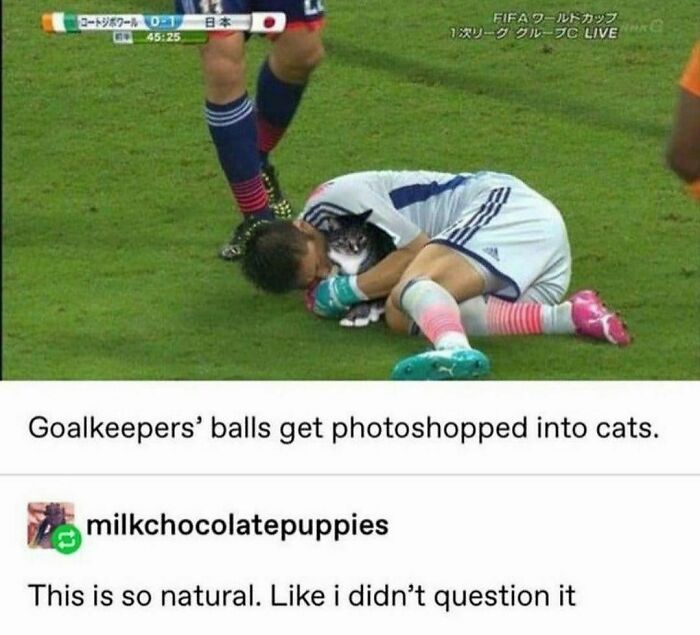Click the Adidas logo on the shorts

pyautogui.click(x=491, y=253)
